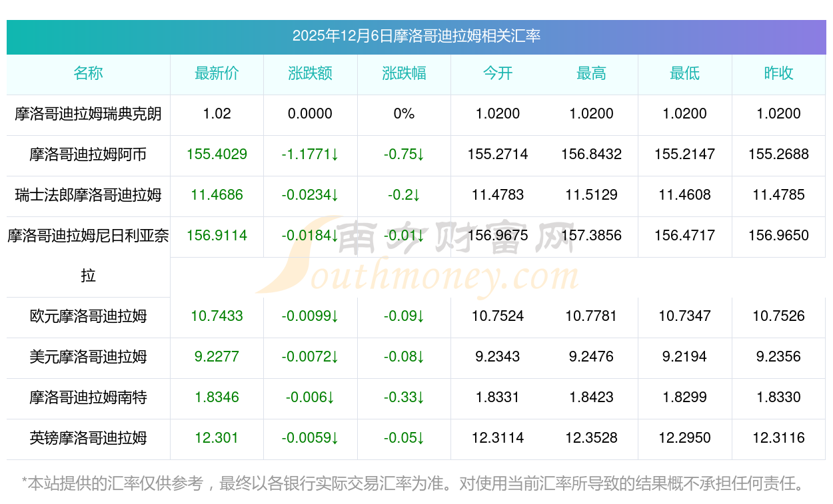Click the latest price 155.4029
Viewport: 833px width, 504px height.
217,154
